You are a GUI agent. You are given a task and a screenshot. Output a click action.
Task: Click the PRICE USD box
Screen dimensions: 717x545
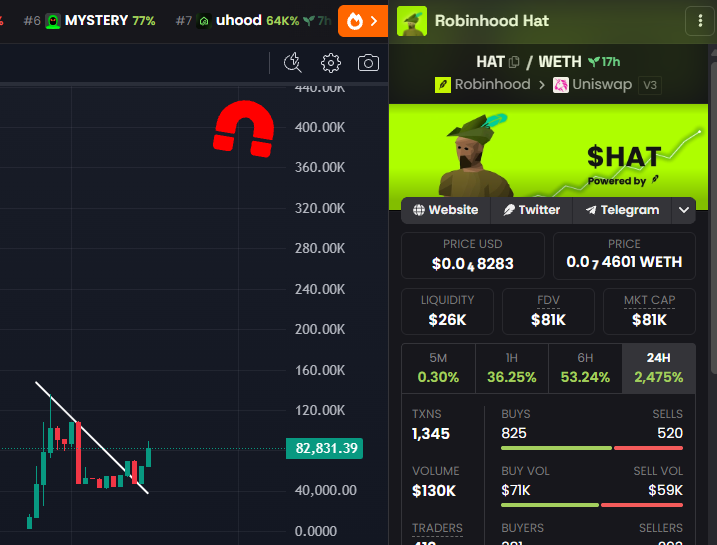(x=473, y=256)
